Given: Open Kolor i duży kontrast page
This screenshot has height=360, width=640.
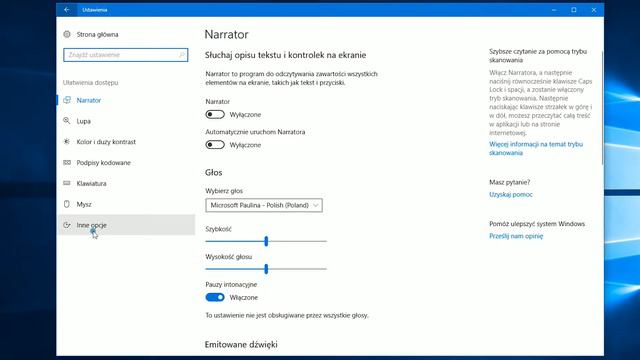Looking at the screenshot, I should pyautogui.click(x=127, y=142).
